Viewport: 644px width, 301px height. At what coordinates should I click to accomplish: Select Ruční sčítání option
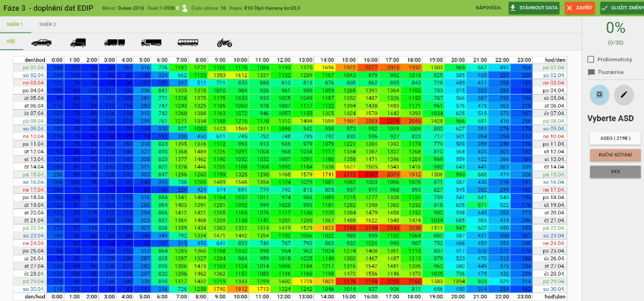615,154
